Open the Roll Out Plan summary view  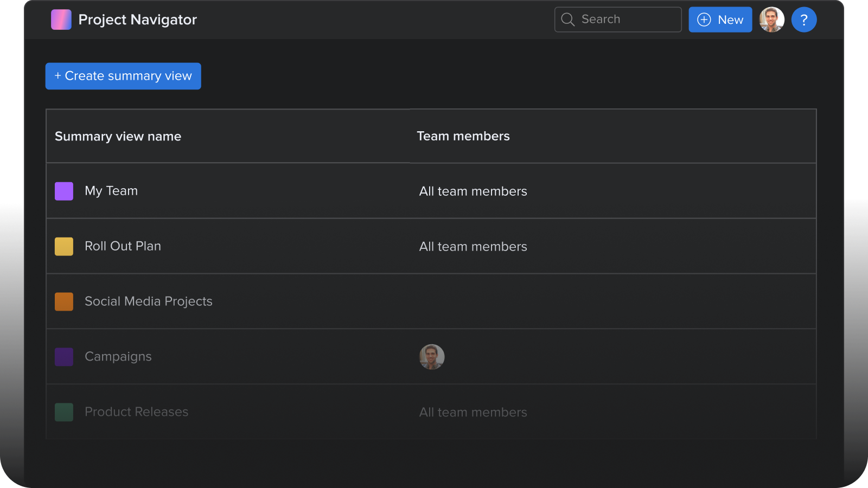[123, 246]
